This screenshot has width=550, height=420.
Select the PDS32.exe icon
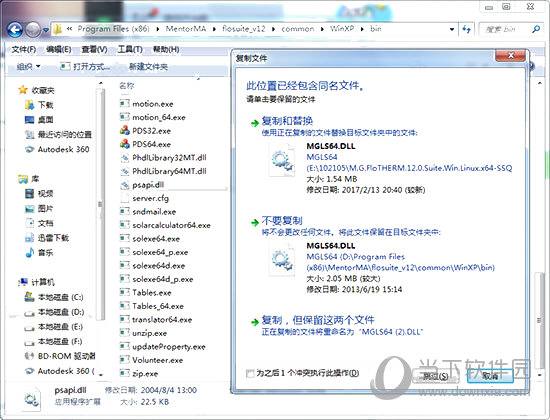pyautogui.click(x=125, y=131)
